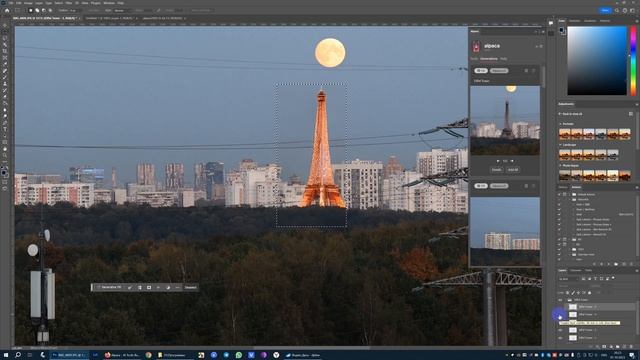Select the Hand tool
The width and height of the screenshot is (640, 360).
click(5, 149)
